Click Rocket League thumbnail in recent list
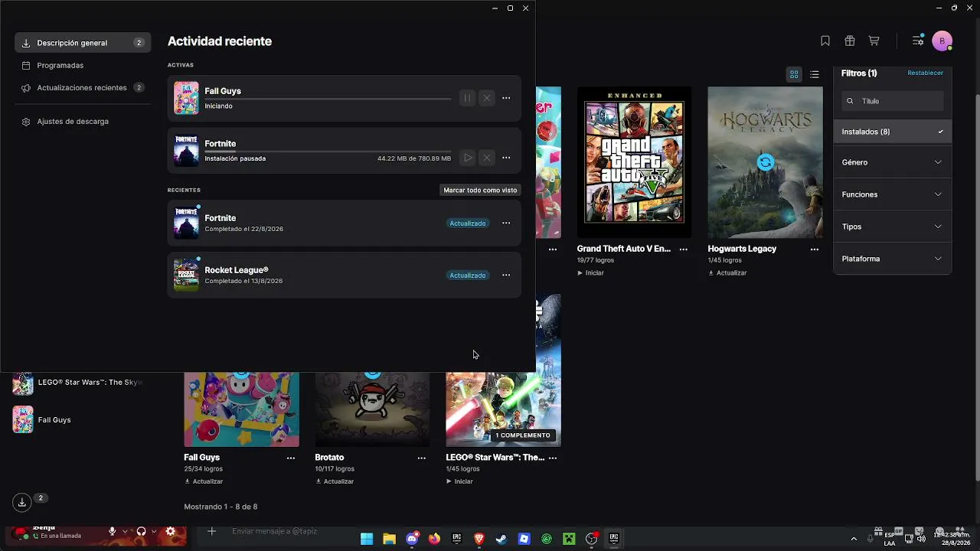The height and width of the screenshot is (551, 980). tap(186, 275)
